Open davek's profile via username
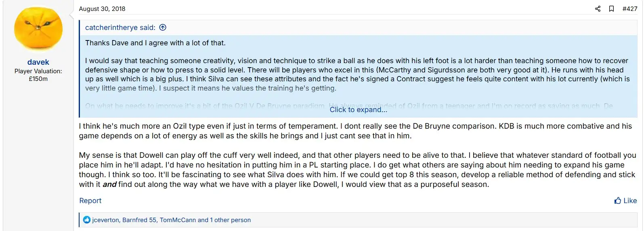The width and height of the screenshot is (644, 231). click(x=38, y=62)
